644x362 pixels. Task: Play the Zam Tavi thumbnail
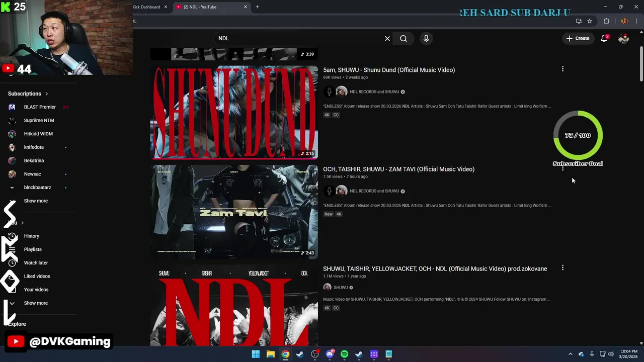click(234, 212)
